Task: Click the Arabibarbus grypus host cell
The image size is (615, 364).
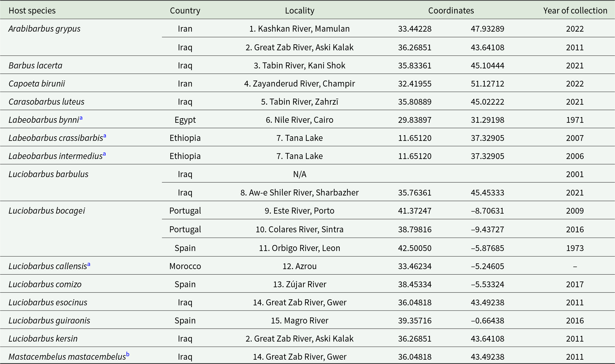Action: pos(45,29)
